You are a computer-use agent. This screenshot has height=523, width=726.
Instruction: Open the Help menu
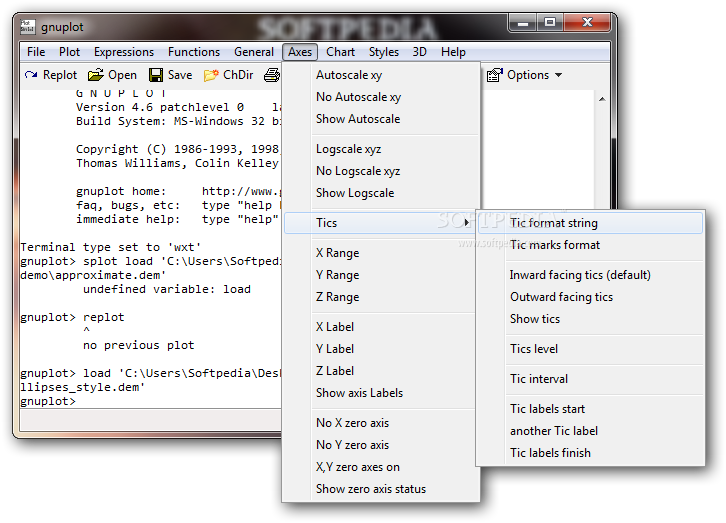coord(453,52)
